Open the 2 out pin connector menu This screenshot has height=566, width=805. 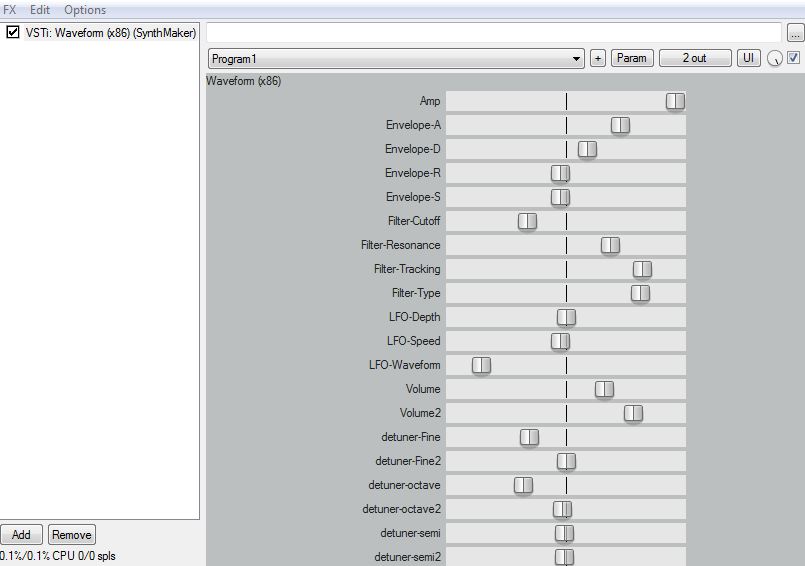[694, 58]
